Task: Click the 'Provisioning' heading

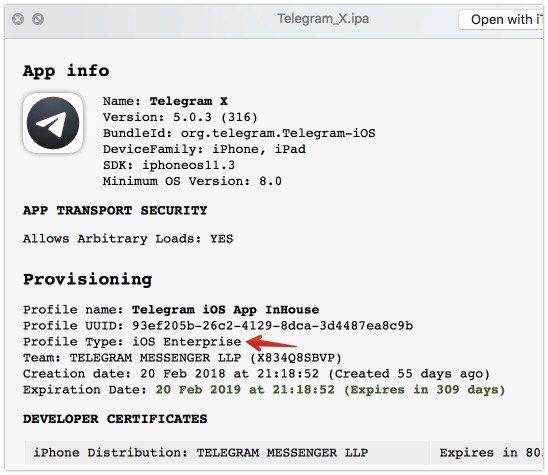Action: (x=88, y=280)
